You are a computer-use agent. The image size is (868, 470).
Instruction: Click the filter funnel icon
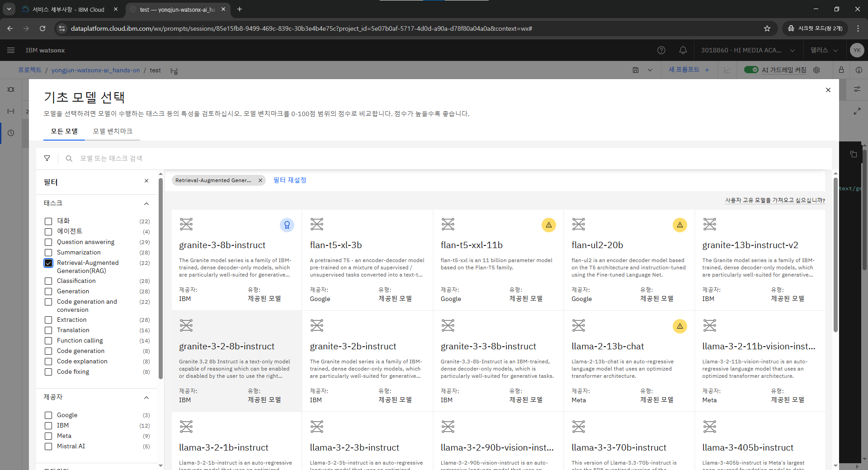pos(47,158)
